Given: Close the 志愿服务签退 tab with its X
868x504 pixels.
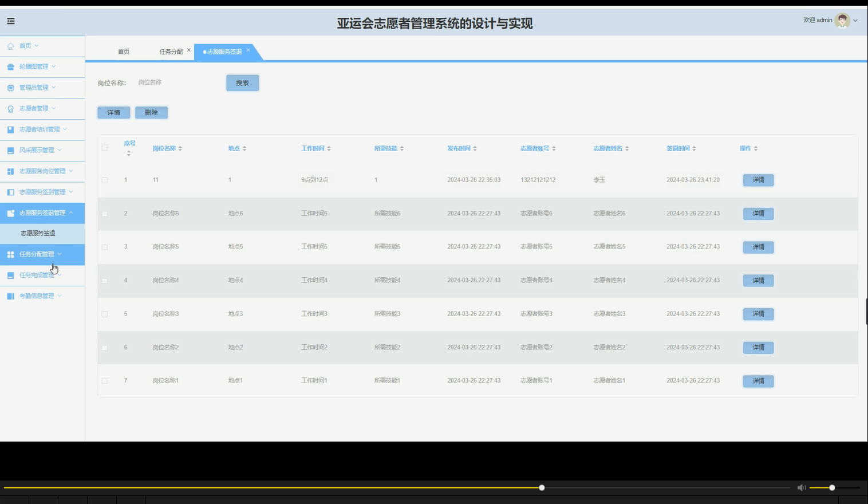Looking at the screenshot, I should [x=248, y=50].
